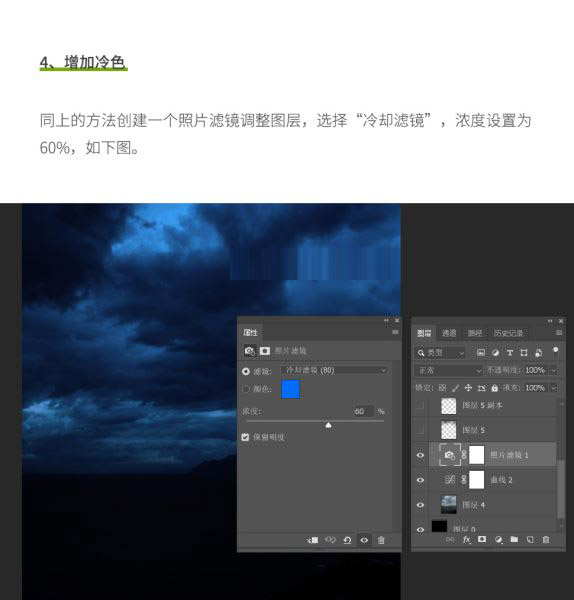
Task: Click link layers icon in Layers footer
Action: [x=451, y=540]
